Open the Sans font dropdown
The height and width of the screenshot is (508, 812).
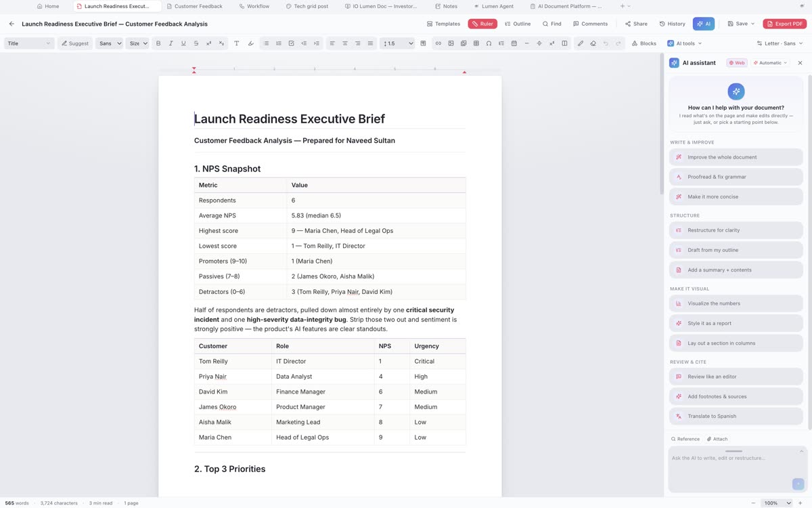[110, 43]
